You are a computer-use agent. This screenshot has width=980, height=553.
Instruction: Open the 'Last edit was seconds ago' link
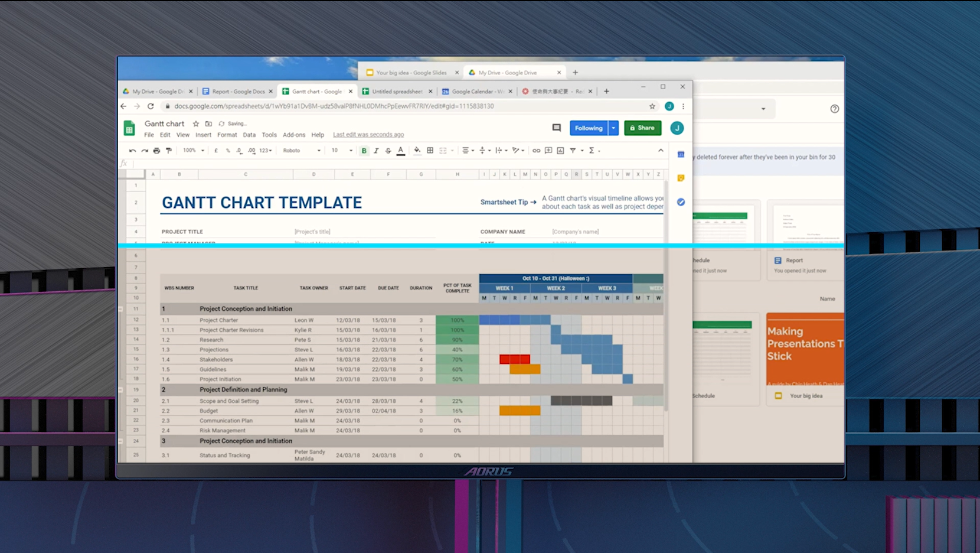pyautogui.click(x=368, y=135)
